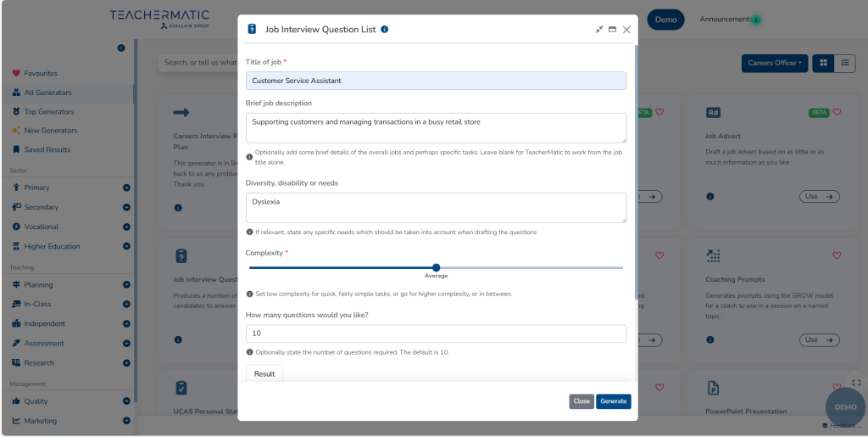Click info icon on Coaching Prompts card
The width and height of the screenshot is (868, 437).
(x=710, y=340)
